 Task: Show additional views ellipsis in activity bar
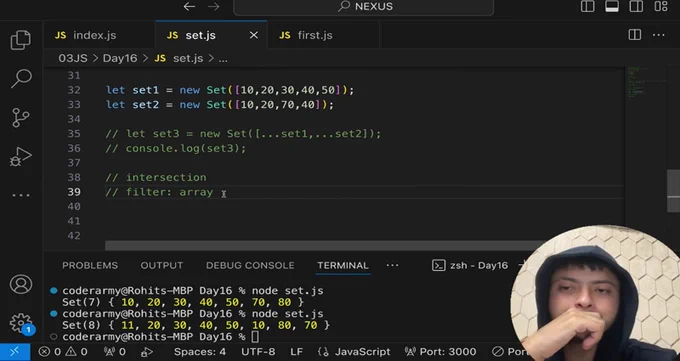point(21,195)
